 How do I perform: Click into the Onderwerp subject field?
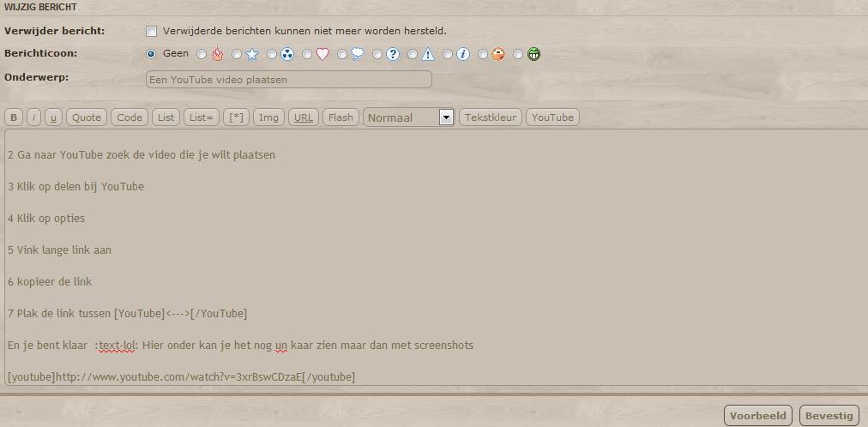click(288, 80)
